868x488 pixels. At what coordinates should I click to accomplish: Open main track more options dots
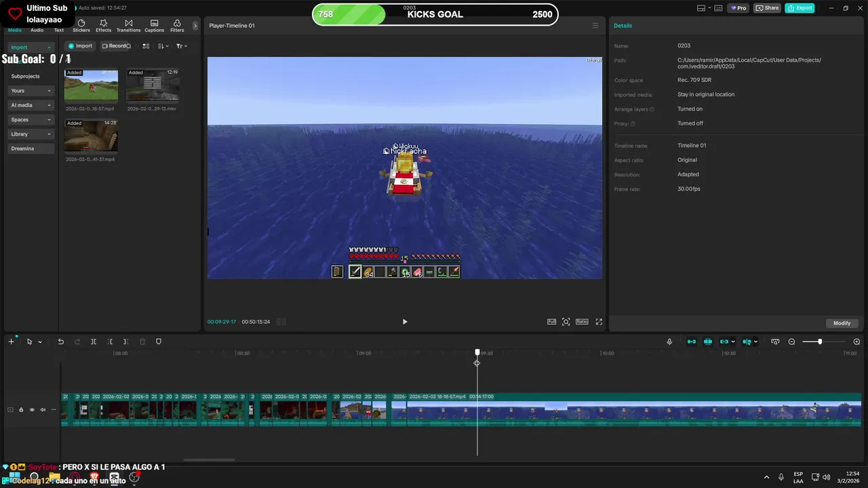pos(54,409)
